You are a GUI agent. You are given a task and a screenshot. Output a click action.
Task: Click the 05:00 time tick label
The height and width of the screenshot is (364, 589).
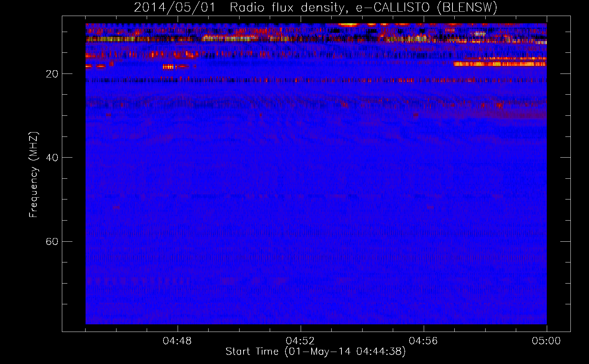(x=546, y=341)
